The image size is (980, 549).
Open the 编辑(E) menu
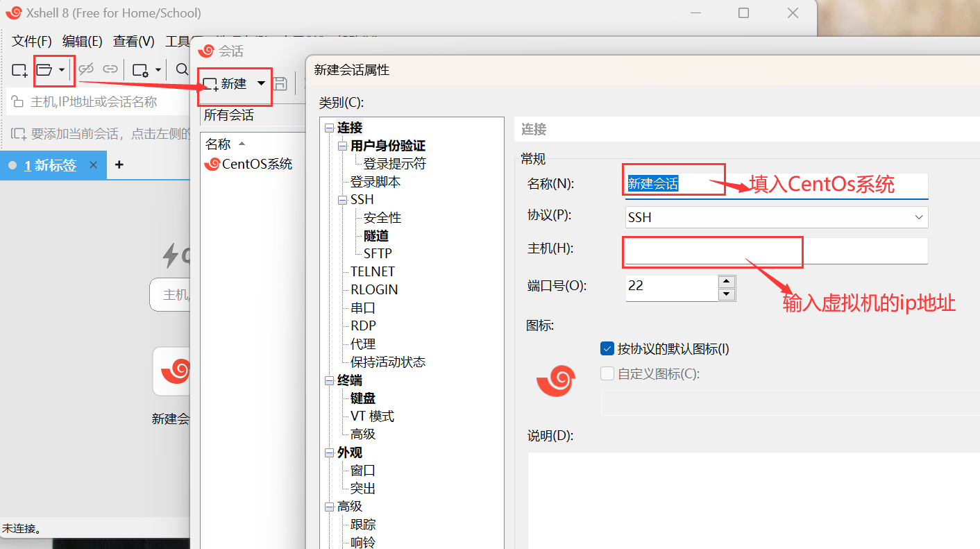83,41
